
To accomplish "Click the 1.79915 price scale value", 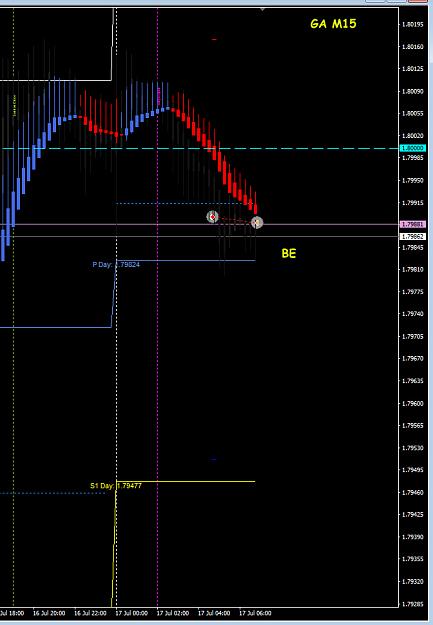I will pos(413,203).
